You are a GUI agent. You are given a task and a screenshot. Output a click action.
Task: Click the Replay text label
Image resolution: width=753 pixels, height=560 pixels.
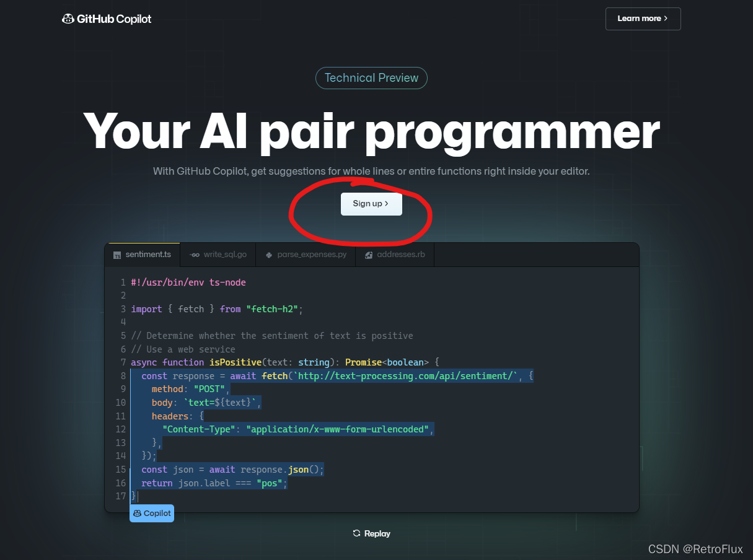click(377, 533)
